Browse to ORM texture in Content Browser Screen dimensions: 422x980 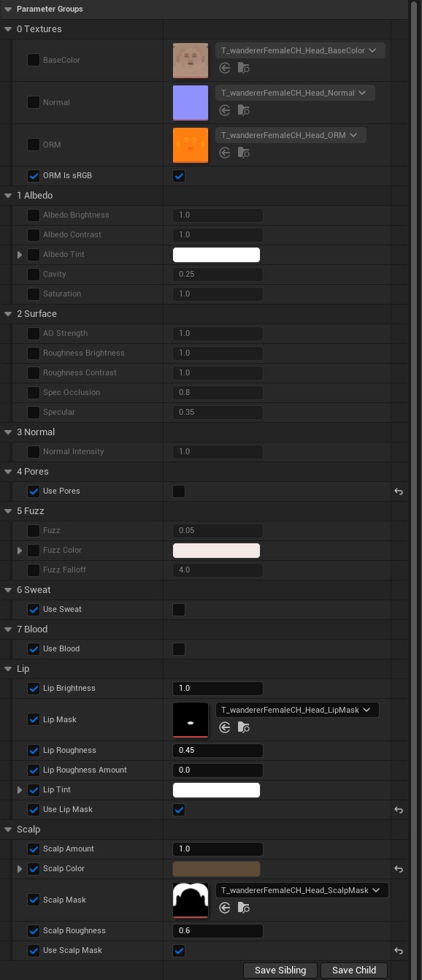[244, 153]
